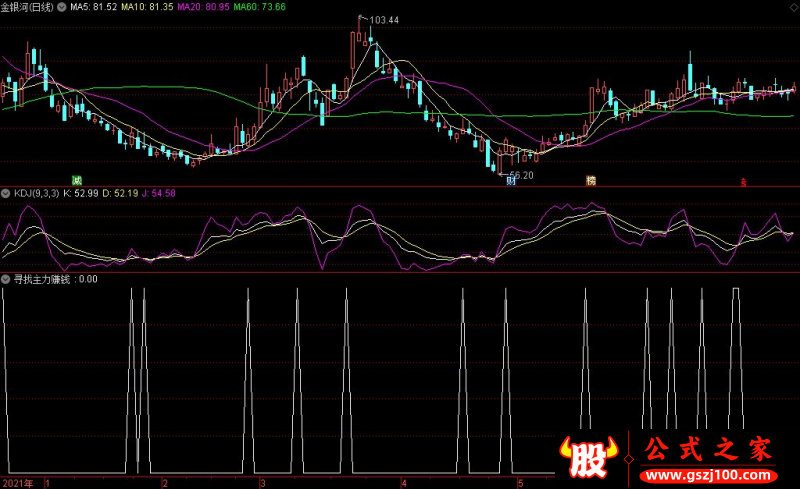Click the green 减 event marker icon
The image size is (800, 489).
[77, 180]
